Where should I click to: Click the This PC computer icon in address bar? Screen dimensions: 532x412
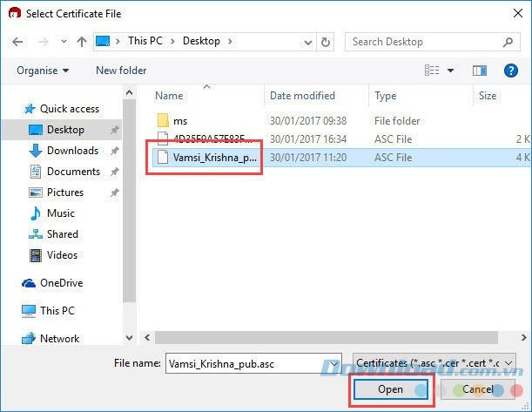tap(103, 41)
